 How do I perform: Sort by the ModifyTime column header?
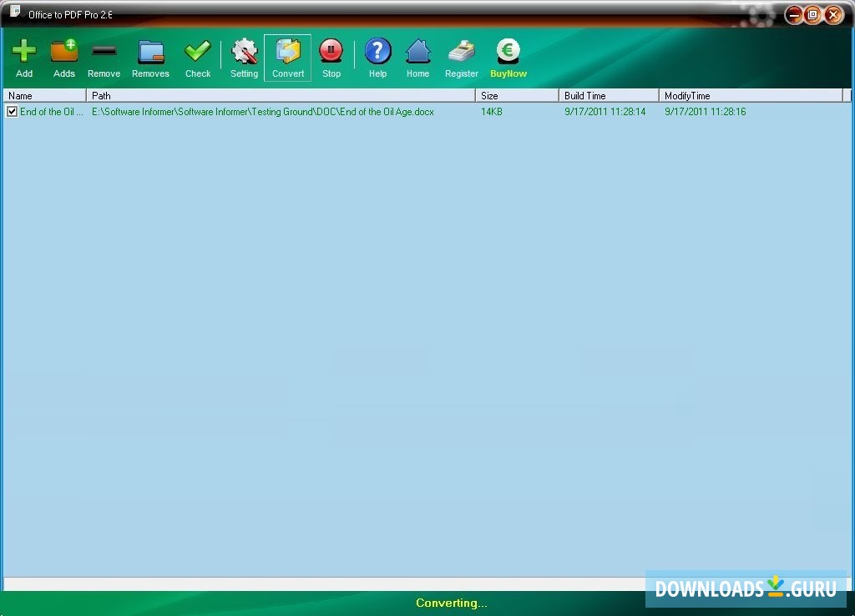[751, 95]
